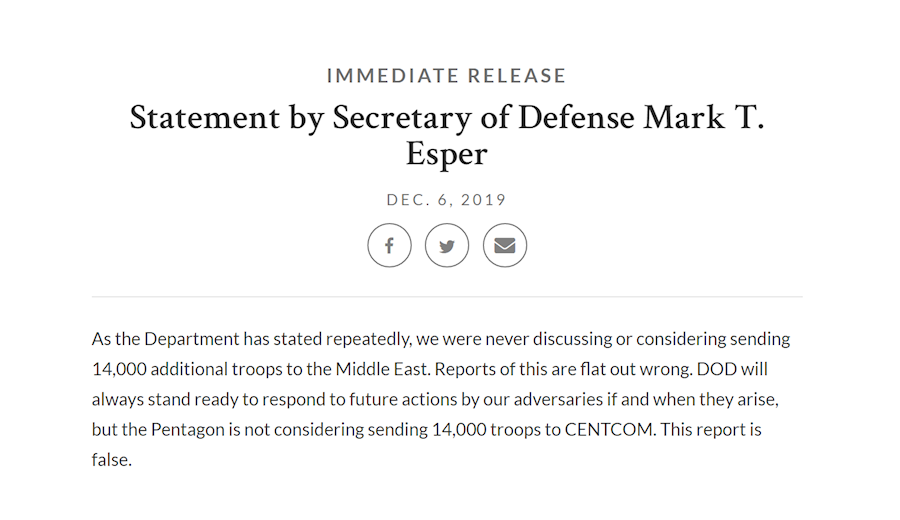Image resolution: width=900 pixels, height=520 pixels.
Task: Select the name "Esper" in the headline
Action: 447,154
